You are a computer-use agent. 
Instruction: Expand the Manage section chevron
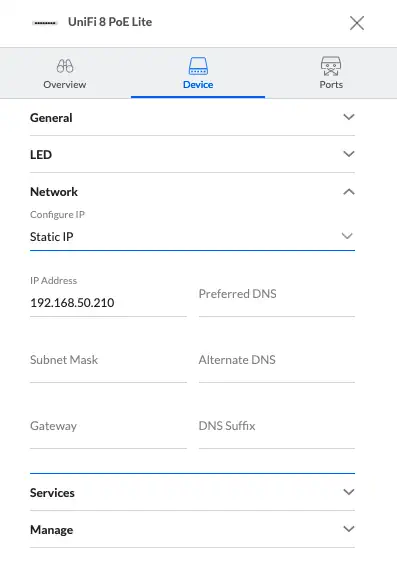coord(349,529)
